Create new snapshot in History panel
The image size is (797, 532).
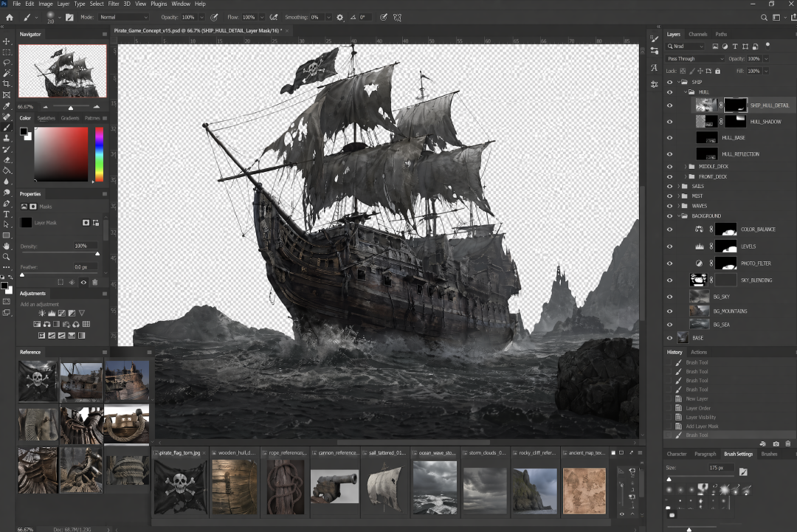776,443
